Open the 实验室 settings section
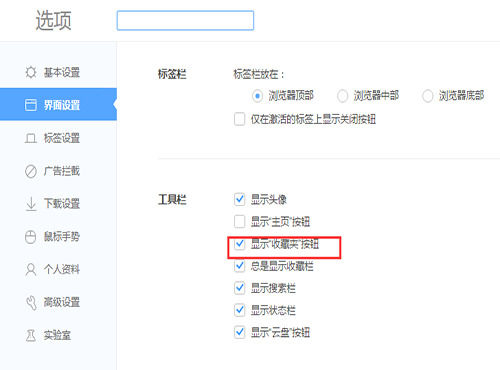Image resolution: width=500 pixels, height=370 pixels. [58, 335]
